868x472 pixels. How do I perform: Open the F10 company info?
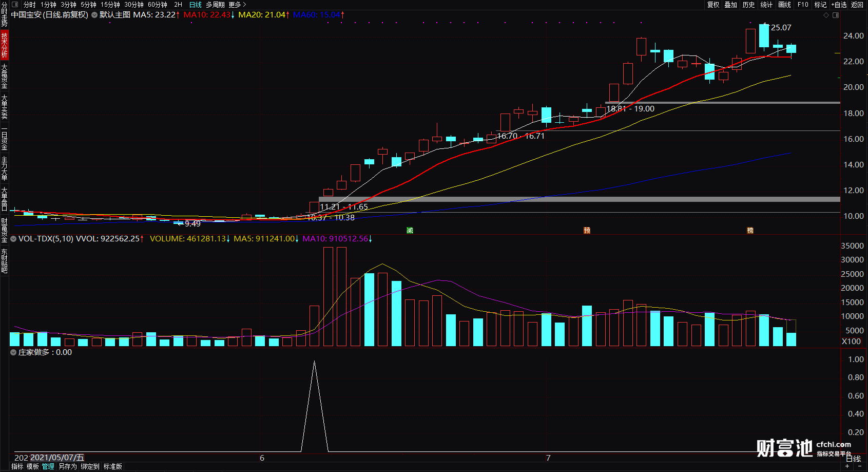pos(803,5)
